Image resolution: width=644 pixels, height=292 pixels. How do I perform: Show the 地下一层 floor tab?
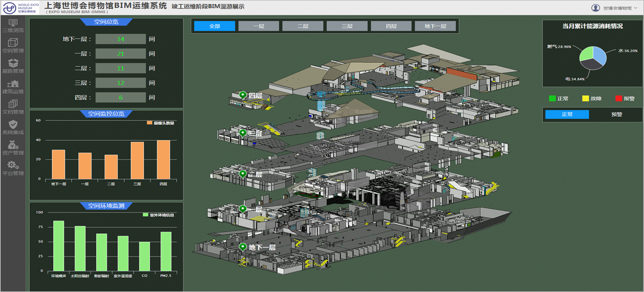coord(435,26)
